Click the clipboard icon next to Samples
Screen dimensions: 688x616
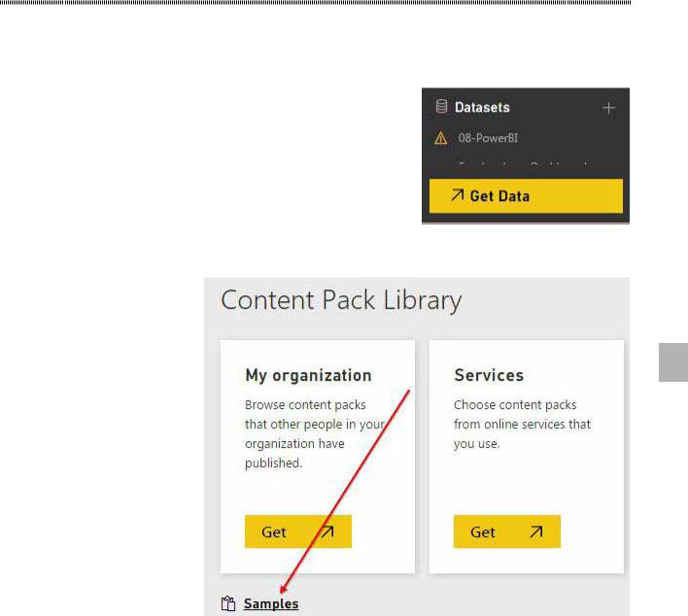pos(228,603)
